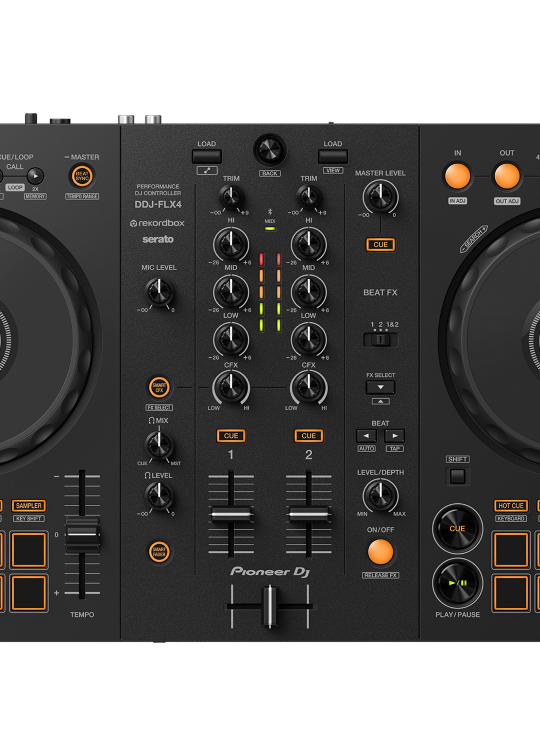Click the channel 1 LOW EQ knob

pyautogui.click(x=231, y=340)
